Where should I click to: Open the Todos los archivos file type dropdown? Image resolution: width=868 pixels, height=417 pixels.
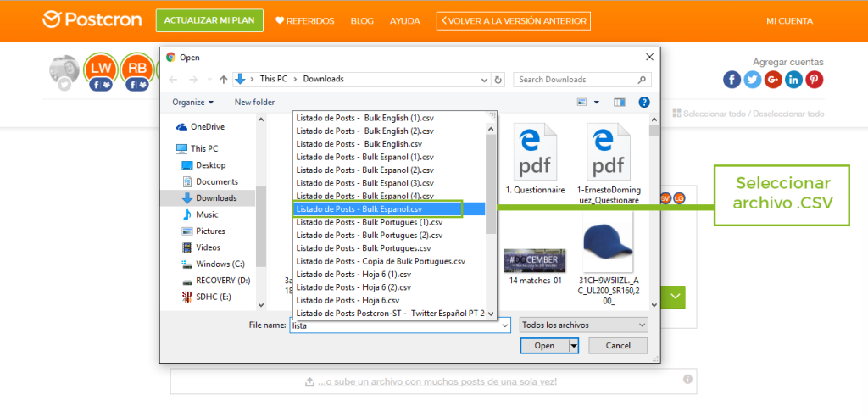tap(583, 325)
